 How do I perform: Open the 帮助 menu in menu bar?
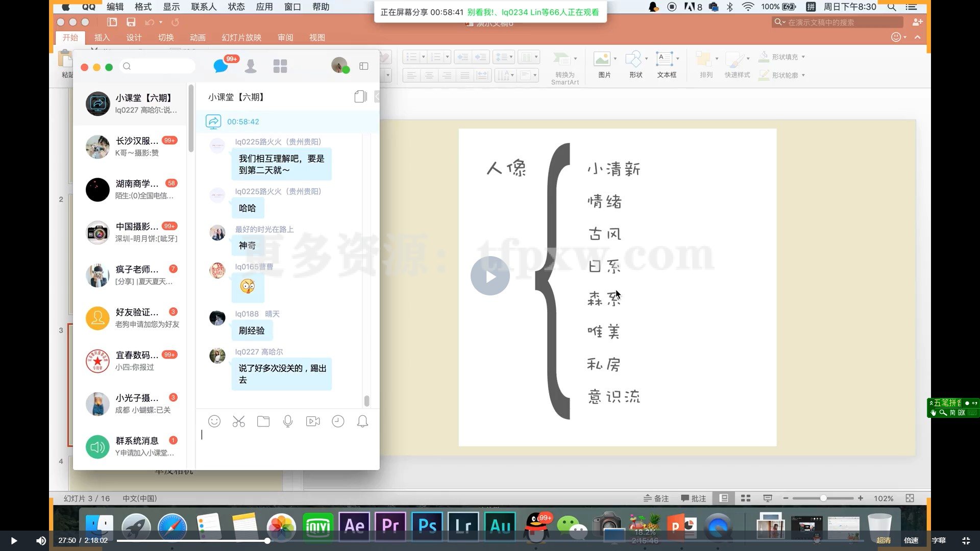[321, 7]
